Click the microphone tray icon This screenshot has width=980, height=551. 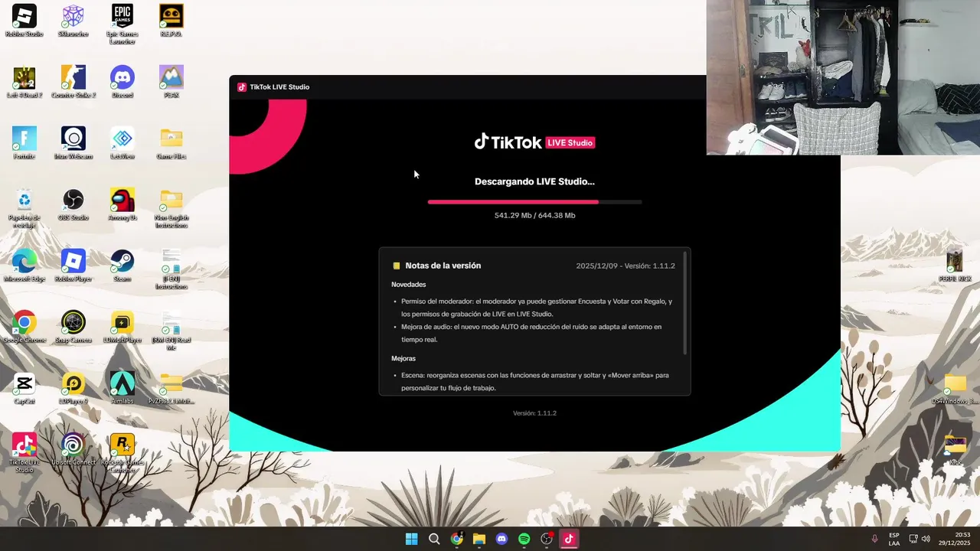(x=874, y=539)
